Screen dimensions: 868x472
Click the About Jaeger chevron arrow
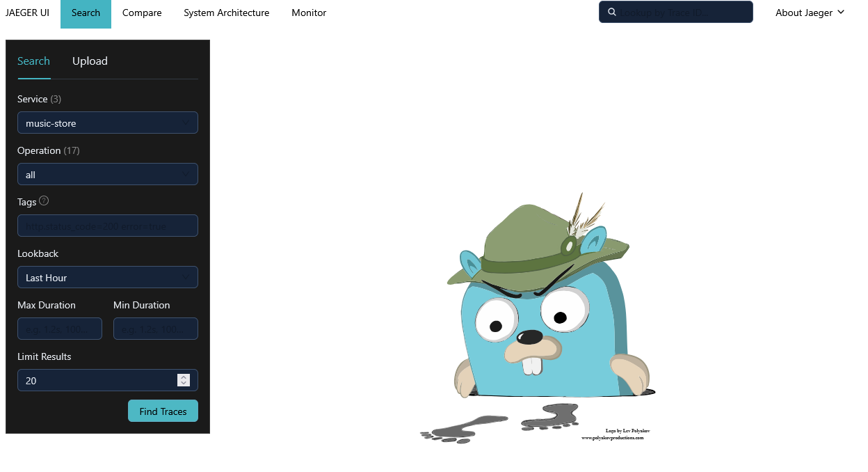(x=841, y=12)
